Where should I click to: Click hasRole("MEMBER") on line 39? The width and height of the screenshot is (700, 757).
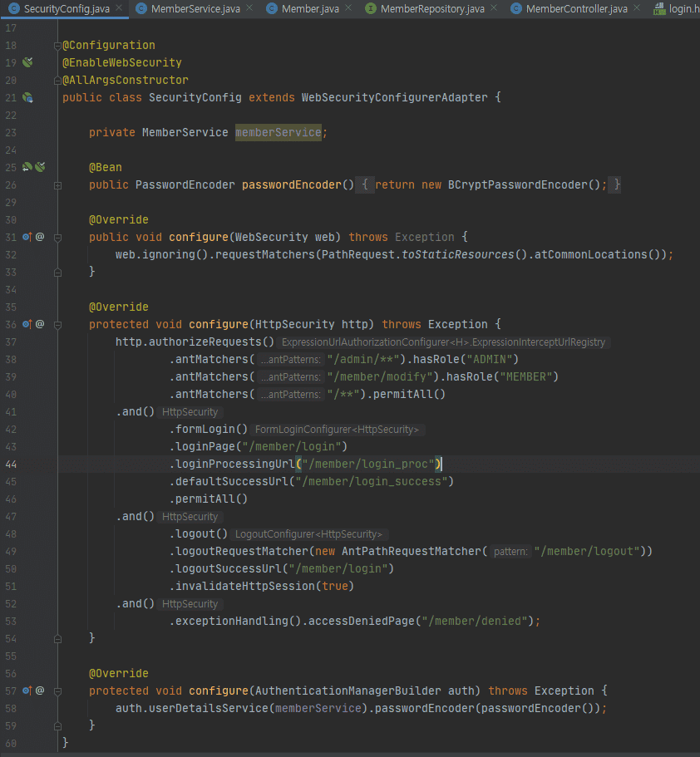502,376
